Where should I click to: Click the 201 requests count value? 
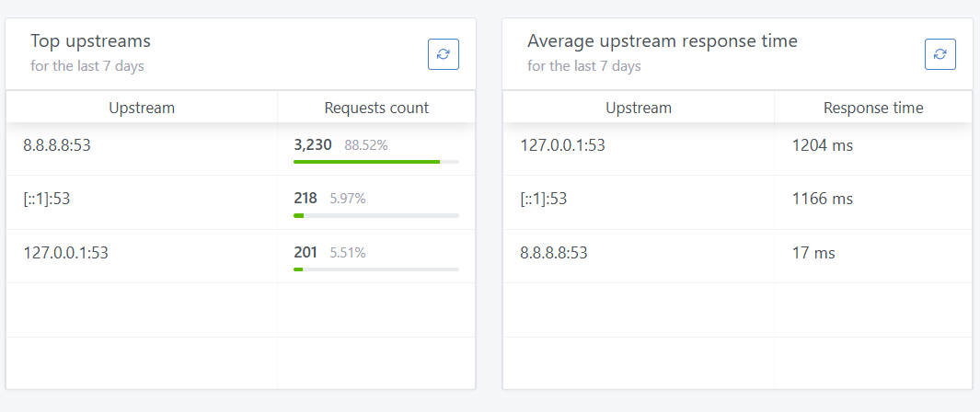[306, 252]
